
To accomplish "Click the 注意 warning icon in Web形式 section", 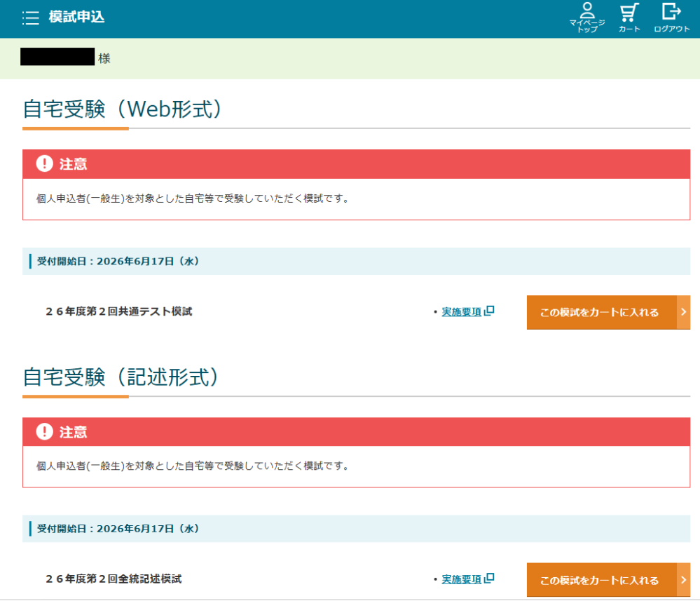I will coord(45,163).
